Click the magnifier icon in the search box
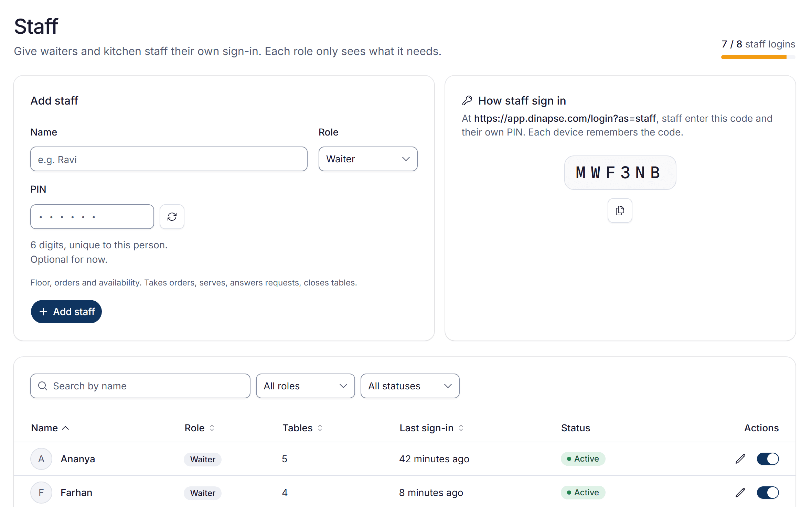The width and height of the screenshot is (812, 507). pos(43,386)
